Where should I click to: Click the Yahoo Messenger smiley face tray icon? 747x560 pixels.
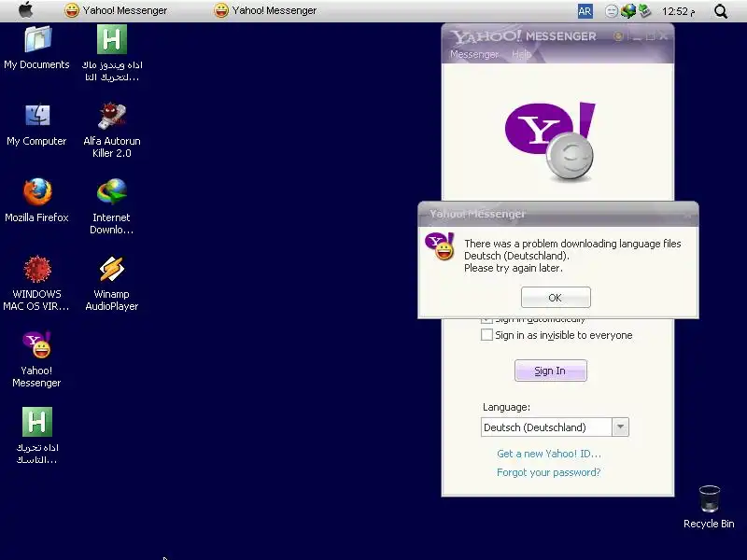click(612, 11)
